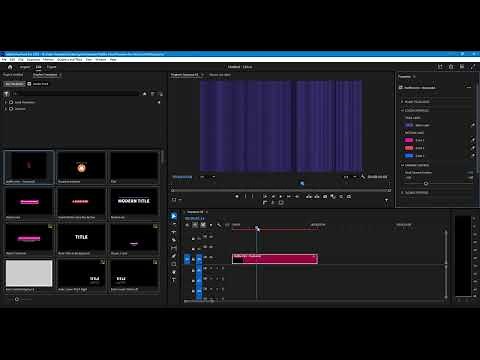This screenshot has width=480, height=360.
Task: Toggle the Libraries checkbox
Action: click(x=11, y=109)
